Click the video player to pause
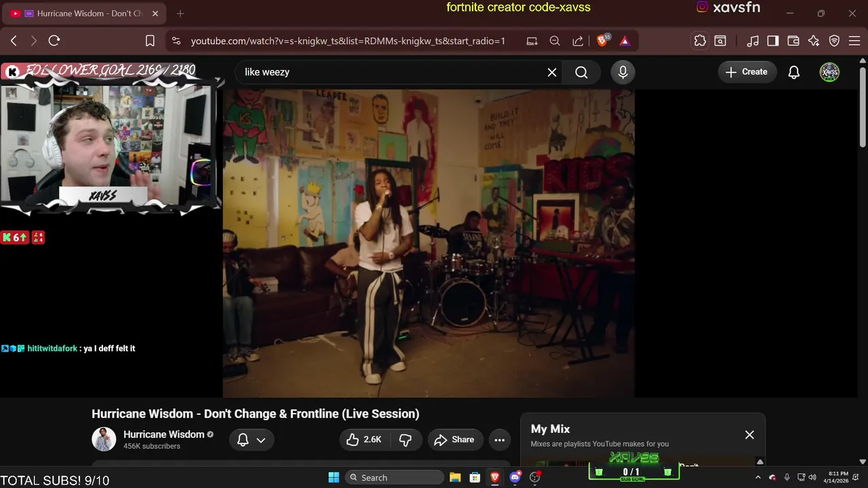This screenshot has height=488, width=868. pyautogui.click(x=429, y=243)
